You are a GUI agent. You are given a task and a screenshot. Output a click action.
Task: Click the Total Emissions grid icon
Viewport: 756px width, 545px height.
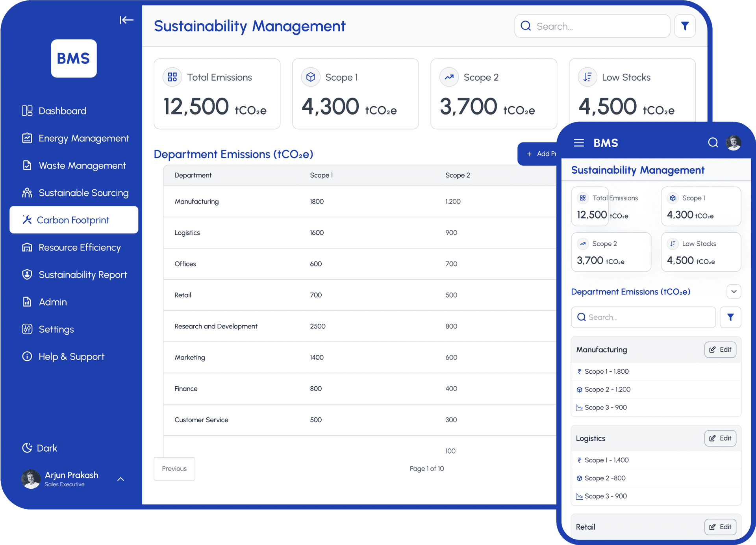pyautogui.click(x=172, y=77)
